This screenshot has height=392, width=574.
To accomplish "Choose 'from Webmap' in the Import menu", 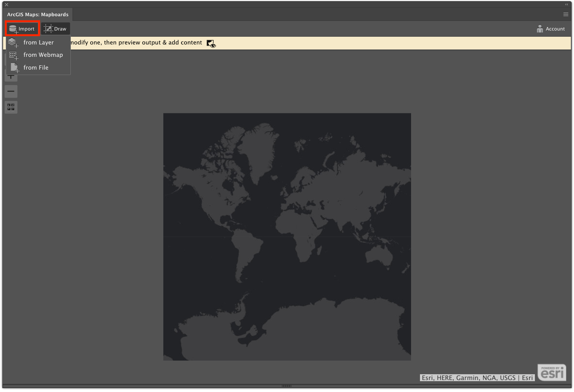I will coord(38,55).
